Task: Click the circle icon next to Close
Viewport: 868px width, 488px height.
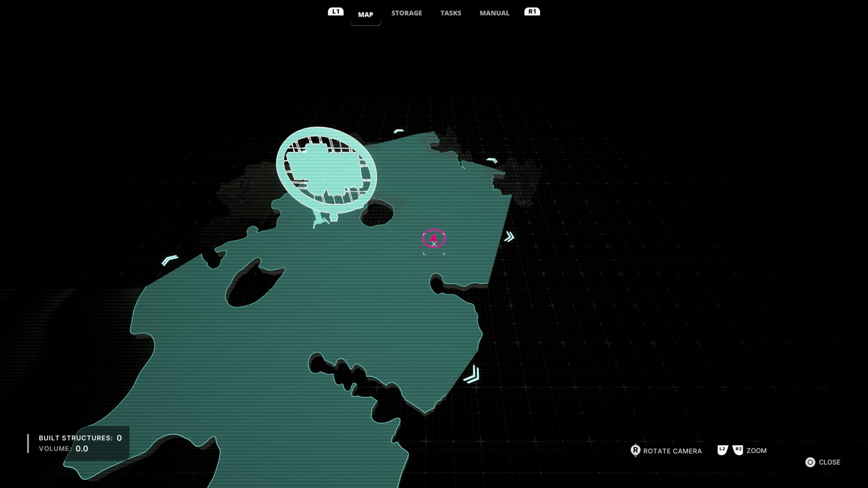Action: coord(810,462)
